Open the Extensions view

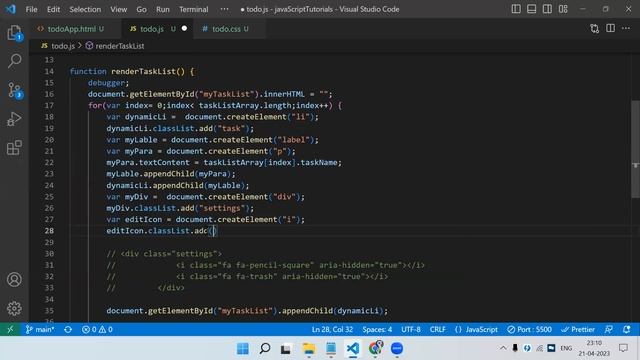14,147
